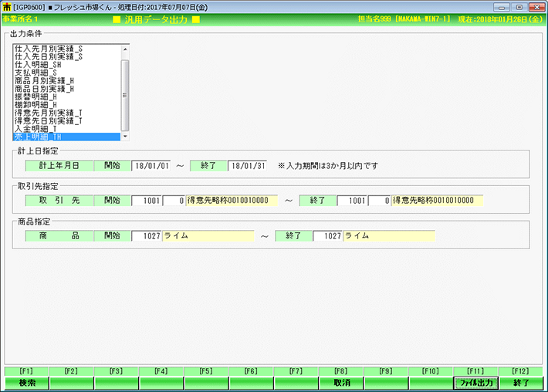Click the list scrollbar down arrow
548x392 pixels.
(125, 137)
